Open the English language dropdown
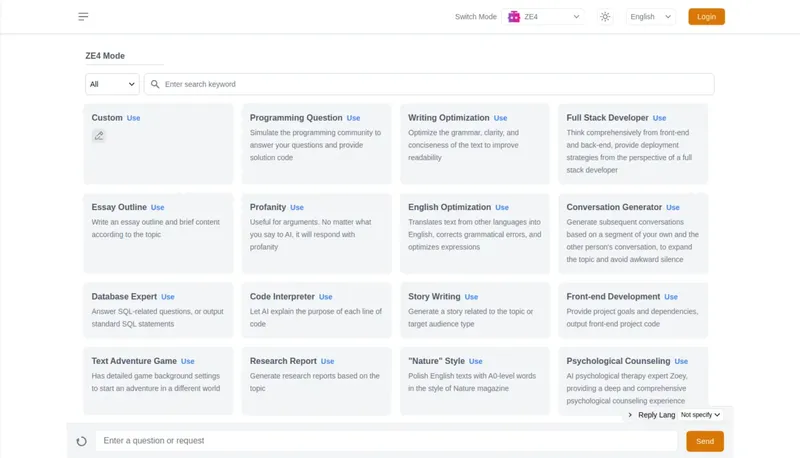800x458 pixels. (651, 17)
